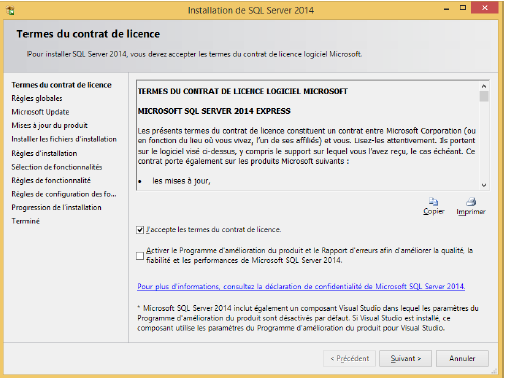
Task: Close the SQL Server 2014 installer window
Action: (x=485, y=8)
